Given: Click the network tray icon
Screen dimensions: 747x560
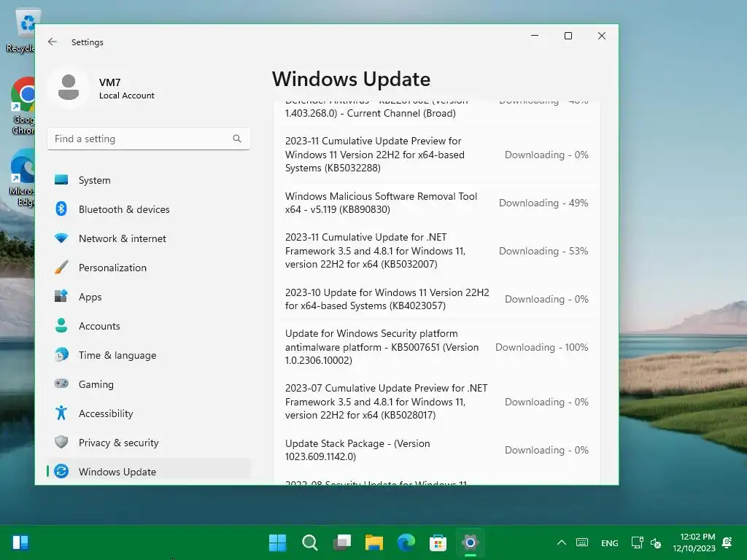Looking at the screenshot, I should (637, 542).
